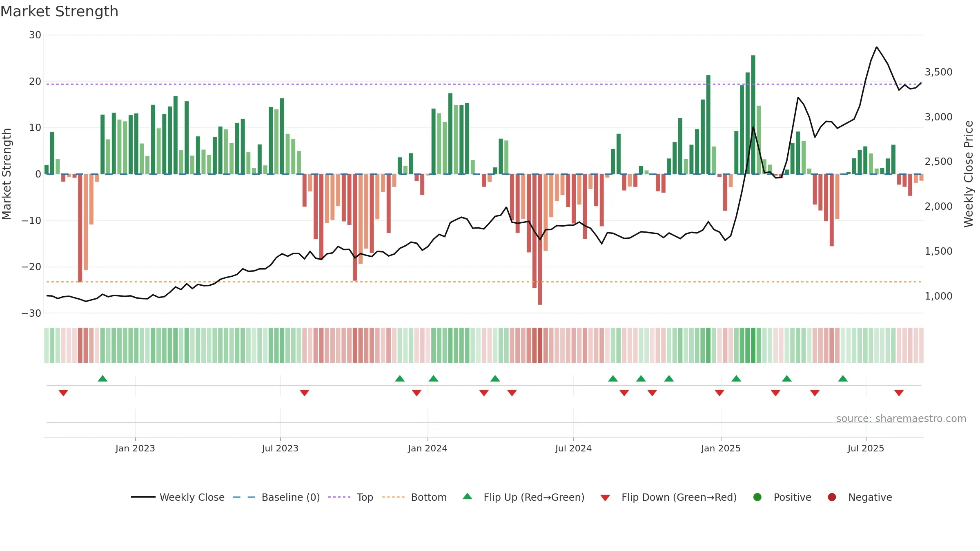The height and width of the screenshot is (551, 980).
Task: Click the flip-up marker just after Jan 2025
Action: pos(736,378)
